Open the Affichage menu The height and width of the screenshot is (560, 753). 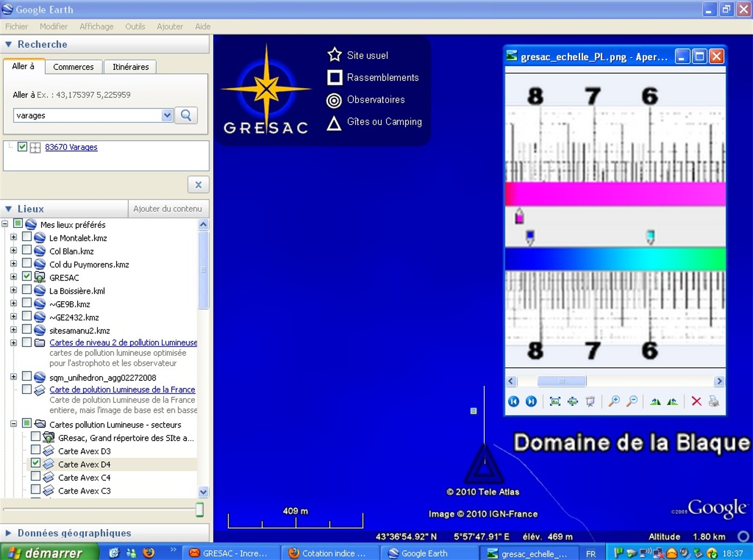[x=97, y=27]
